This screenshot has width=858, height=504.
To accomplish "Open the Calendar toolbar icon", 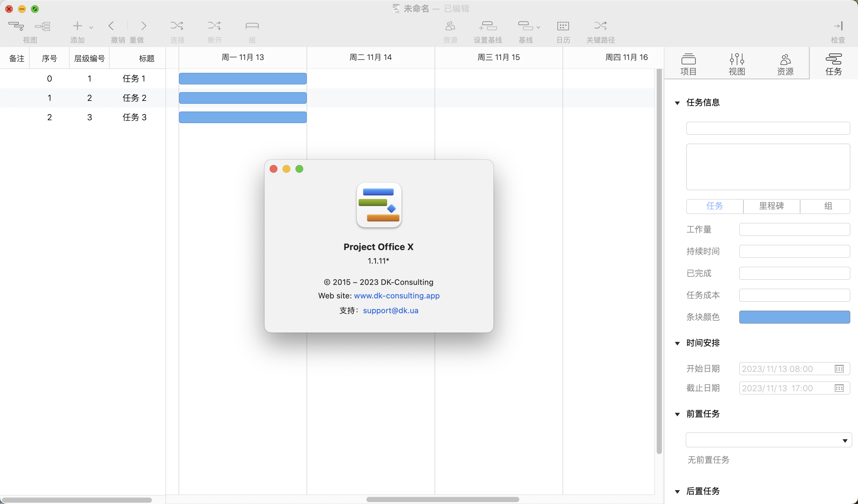I will tap(563, 26).
